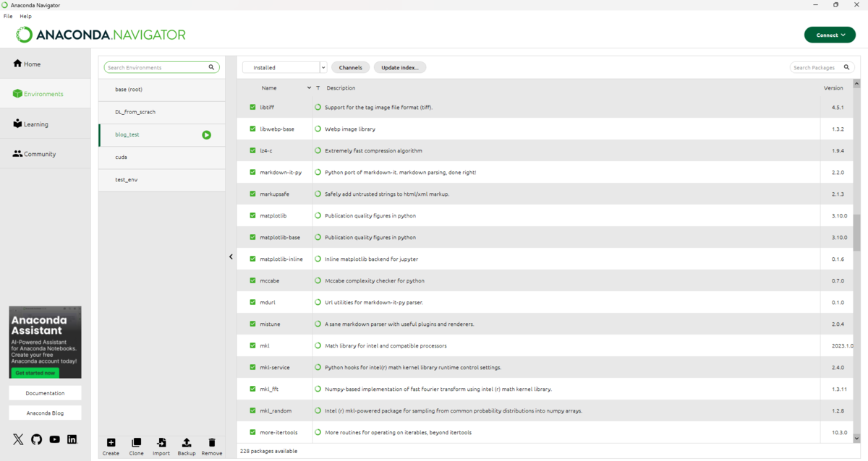Open the YouTube social icon
The height and width of the screenshot is (461, 868).
[x=54, y=439]
